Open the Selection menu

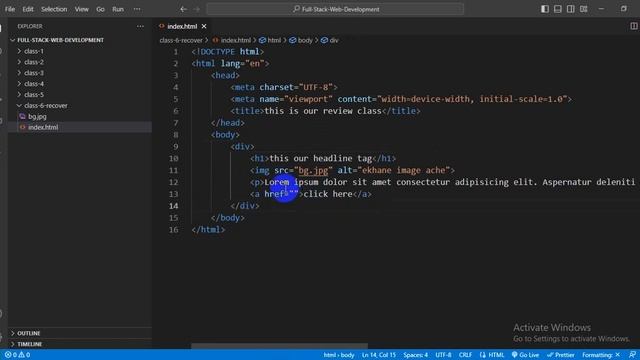pyautogui.click(x=54, y=9)
